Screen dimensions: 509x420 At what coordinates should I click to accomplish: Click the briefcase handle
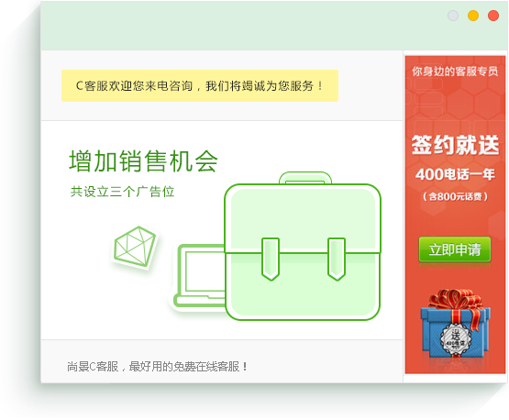coord(305,178)
